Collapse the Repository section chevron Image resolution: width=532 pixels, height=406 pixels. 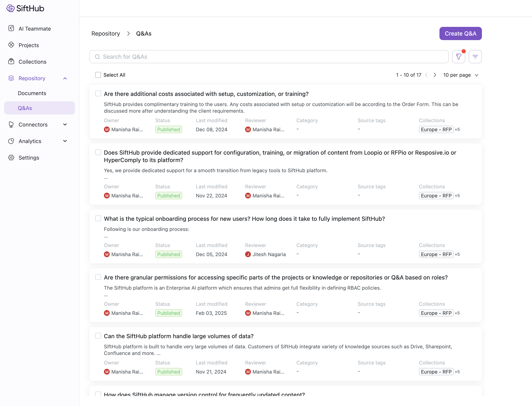65,78
